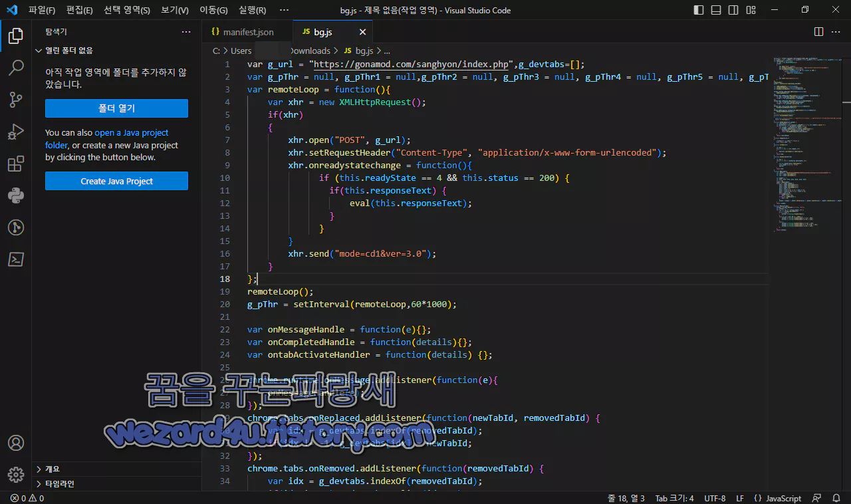Open the 이동(G) menu
This screenshot has width=851, height=504.
tap(213, 10)
